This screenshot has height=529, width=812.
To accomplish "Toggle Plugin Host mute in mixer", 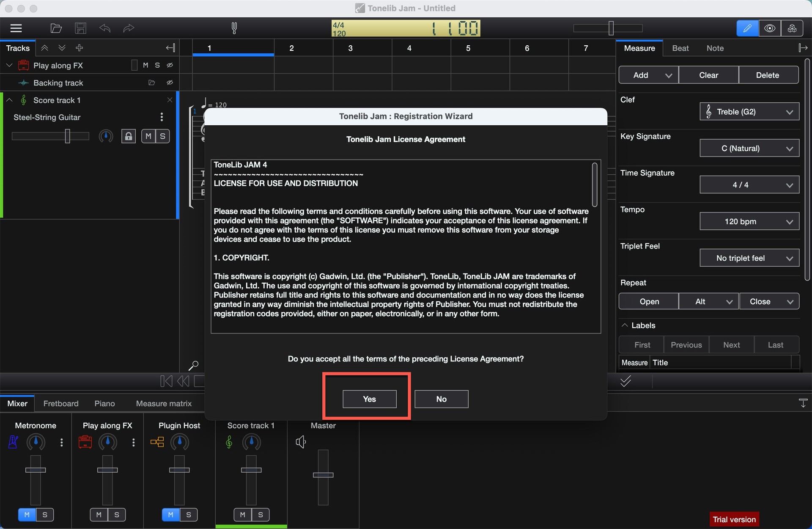I will (x=170, y=515).
